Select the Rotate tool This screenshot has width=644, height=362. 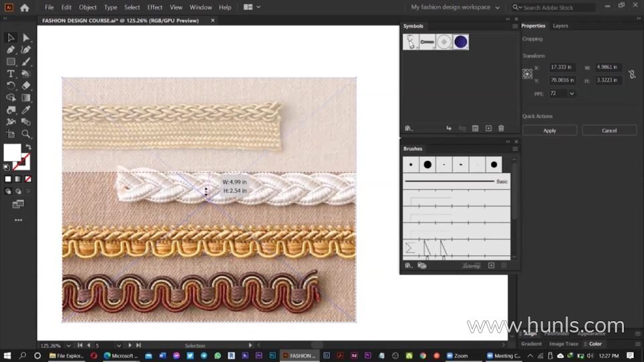11,86
